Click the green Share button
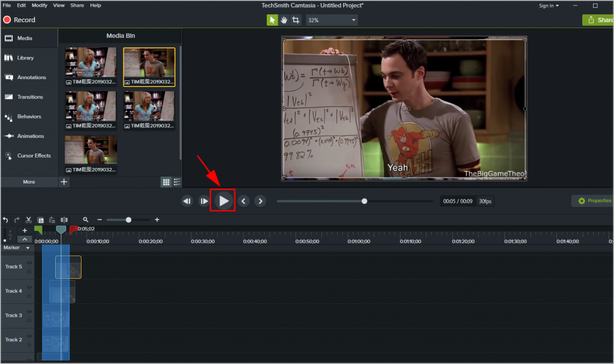This screenshot has width=614, height=364. [598, 20]
